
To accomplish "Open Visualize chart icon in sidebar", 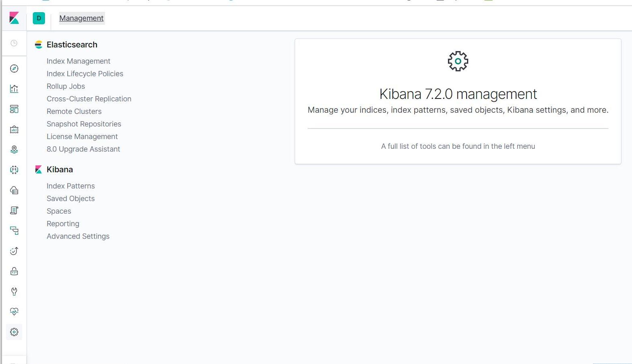I will [14, 89].
